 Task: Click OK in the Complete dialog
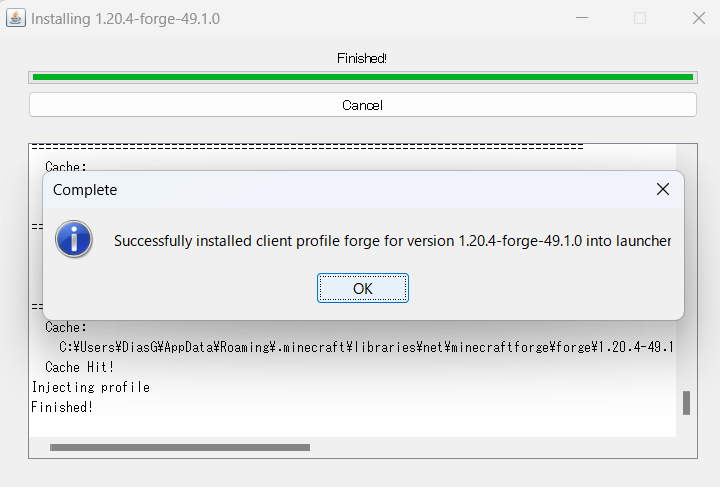pos(362,288)
